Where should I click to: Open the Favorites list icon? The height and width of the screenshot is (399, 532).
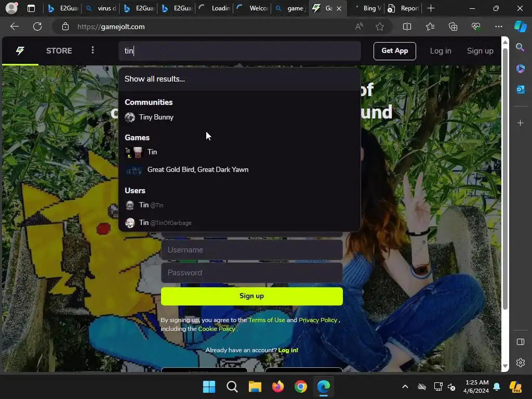430,26
